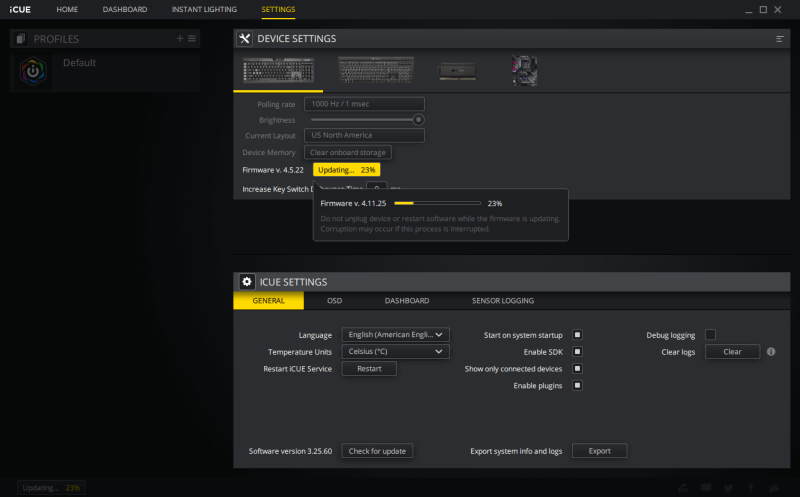Screen dimensions: 800x497
Task: Open Device Settings panel hamburger menu
Action: pyautogui.click(x=780, y=39)
